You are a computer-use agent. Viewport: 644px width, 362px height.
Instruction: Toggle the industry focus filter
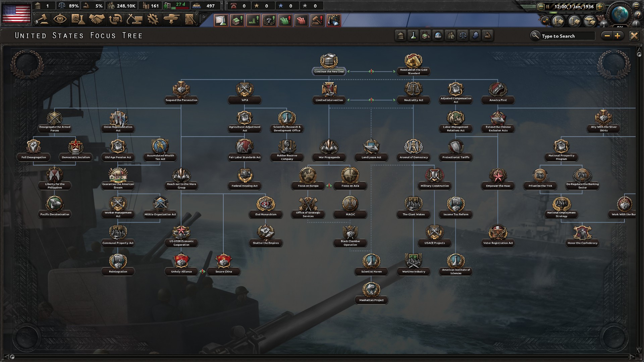coord(426,36)
